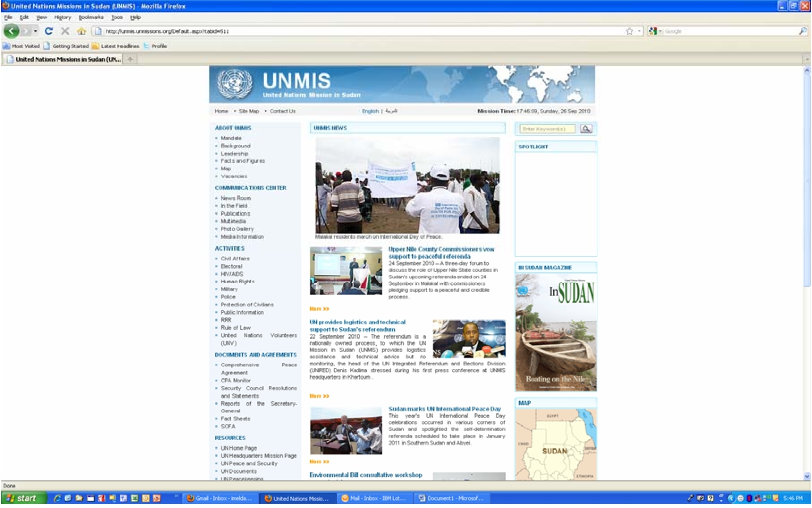Bookmark this page with the star icon
The height and width of the screenshot is (508, 812).
[630, 31]
